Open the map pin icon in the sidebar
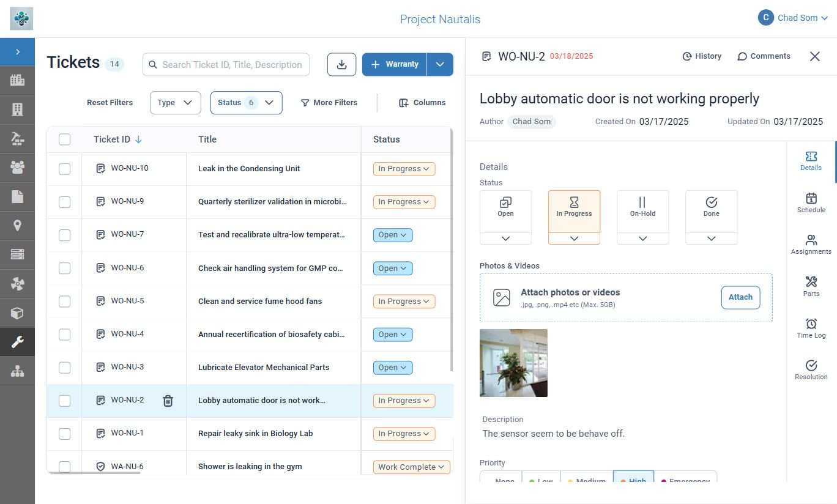Screen dimensions: 837x504 (17, 225)
